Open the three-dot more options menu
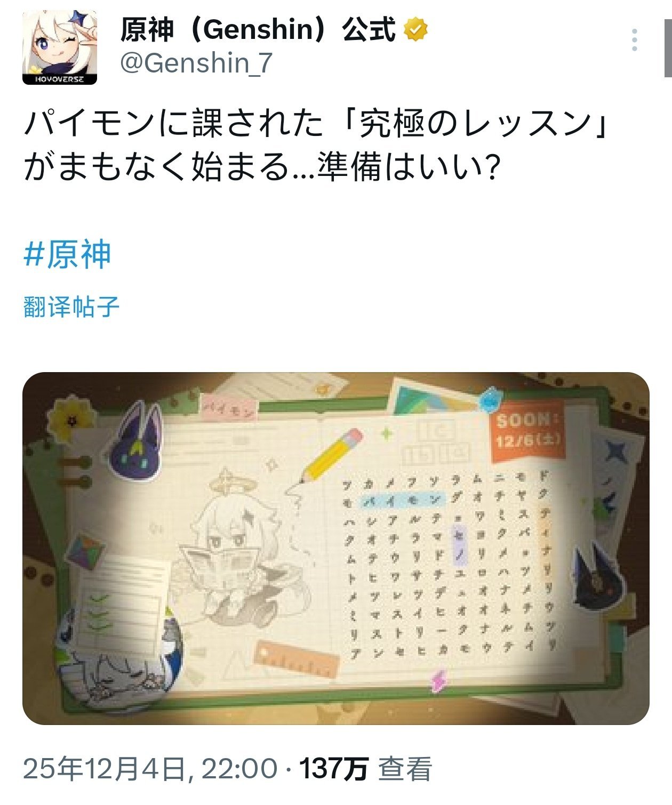The height and width of the screenshot is (805, 672). pos(634,40)
